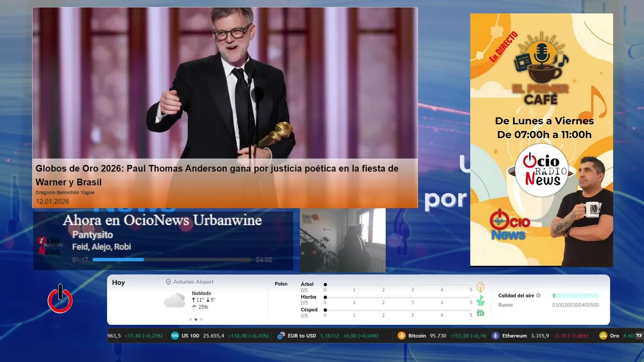Screen dimensions: 644x362
Task: Click the Hierba pollen level slider
Action: click(398, 298)
